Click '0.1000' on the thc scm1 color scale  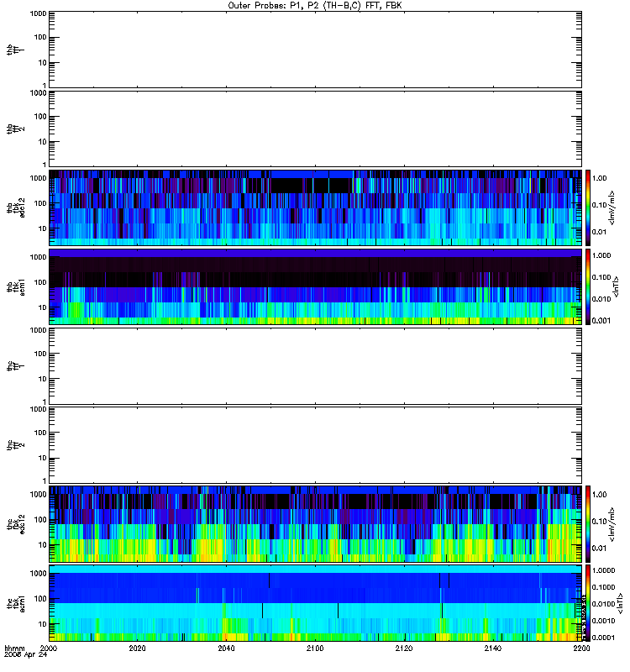(x=604, y=587)
